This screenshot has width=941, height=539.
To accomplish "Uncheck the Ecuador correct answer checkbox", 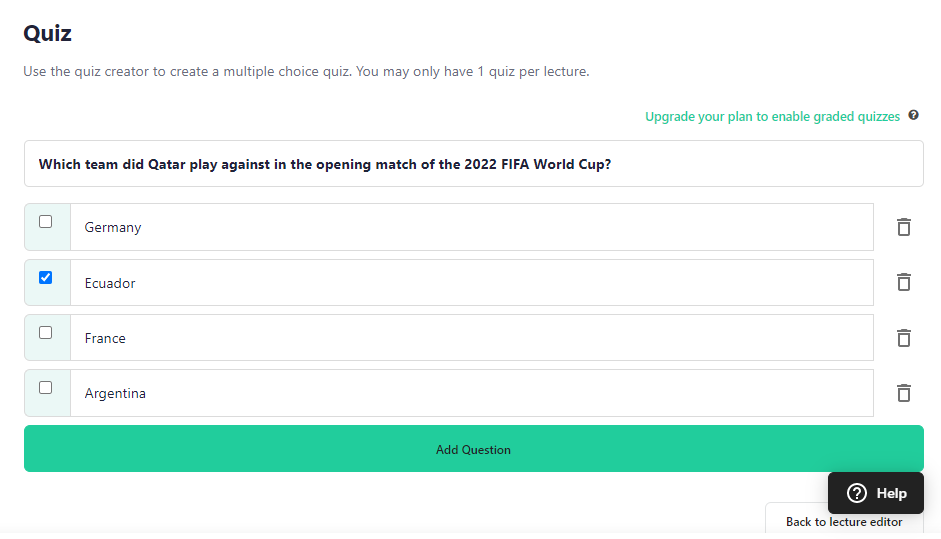I will [x=46, y=277].
